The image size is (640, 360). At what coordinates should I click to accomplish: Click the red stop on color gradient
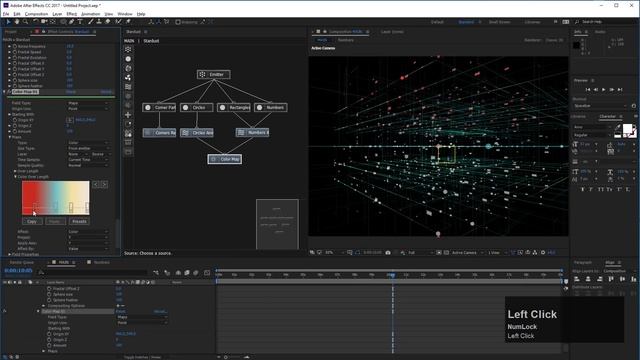pyautogui.click(x=35, y=207)
